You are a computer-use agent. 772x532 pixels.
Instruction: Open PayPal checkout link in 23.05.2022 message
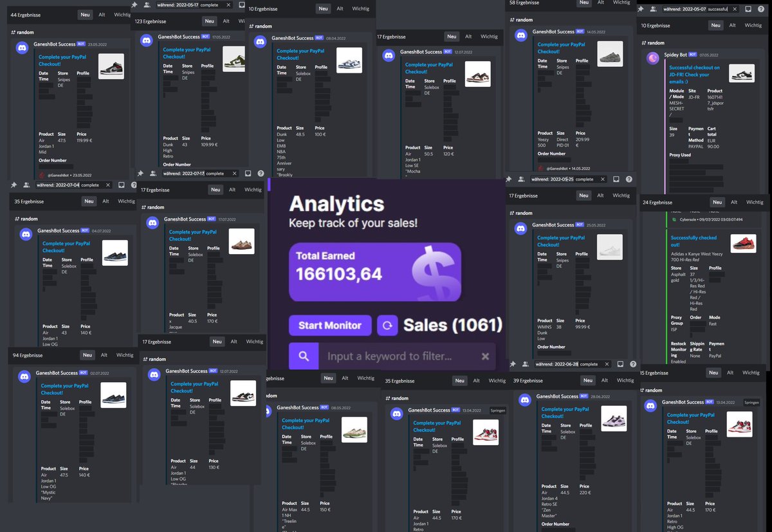(x=61, y=60)
